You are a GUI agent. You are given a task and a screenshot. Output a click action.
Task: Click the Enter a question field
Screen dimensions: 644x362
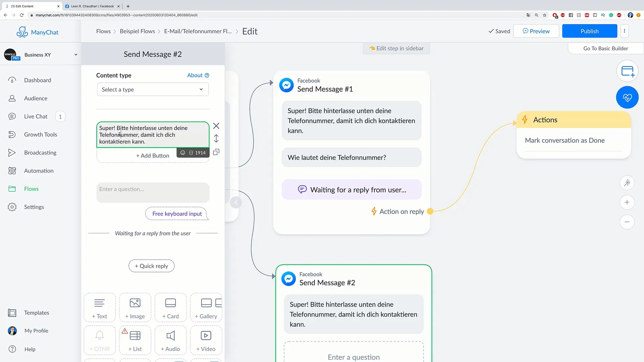[153, 192]
